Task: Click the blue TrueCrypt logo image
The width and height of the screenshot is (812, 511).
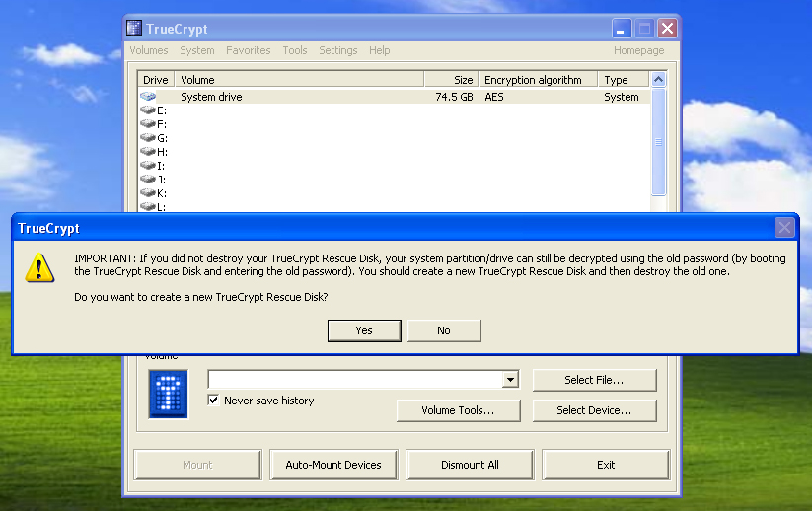Action: point(169,394)
